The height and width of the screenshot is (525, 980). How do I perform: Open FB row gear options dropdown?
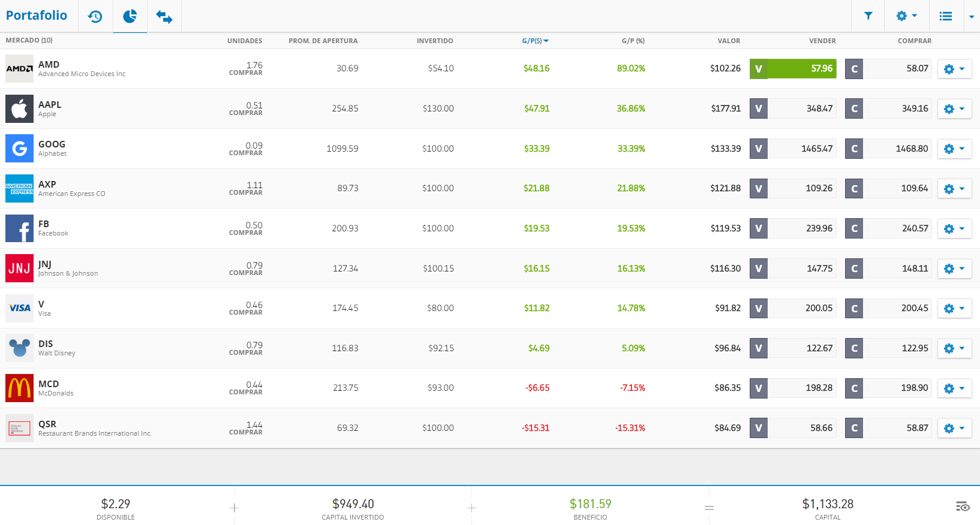coord(954,228)
